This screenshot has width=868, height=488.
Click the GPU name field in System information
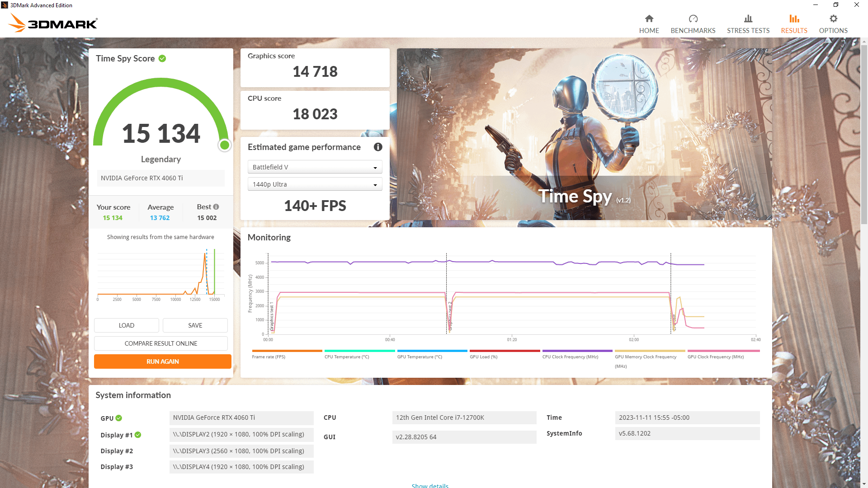241,418
